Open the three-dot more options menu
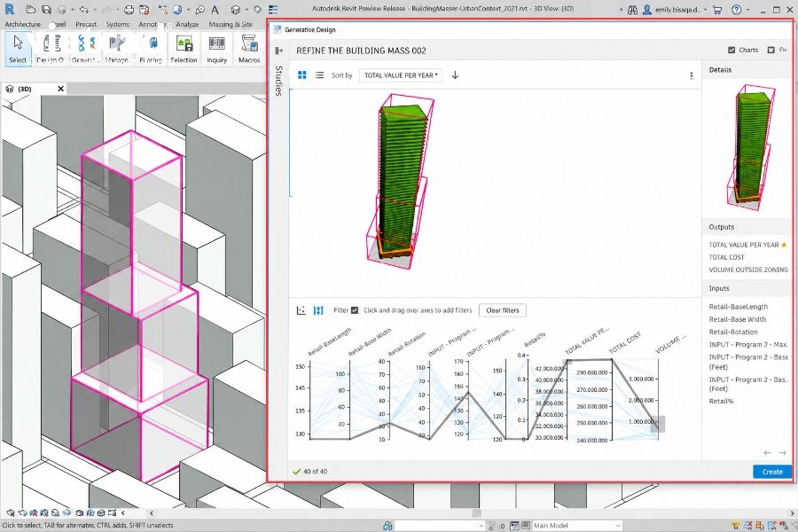798x532 pixels. pyautogui.click(x=691, y=75)
